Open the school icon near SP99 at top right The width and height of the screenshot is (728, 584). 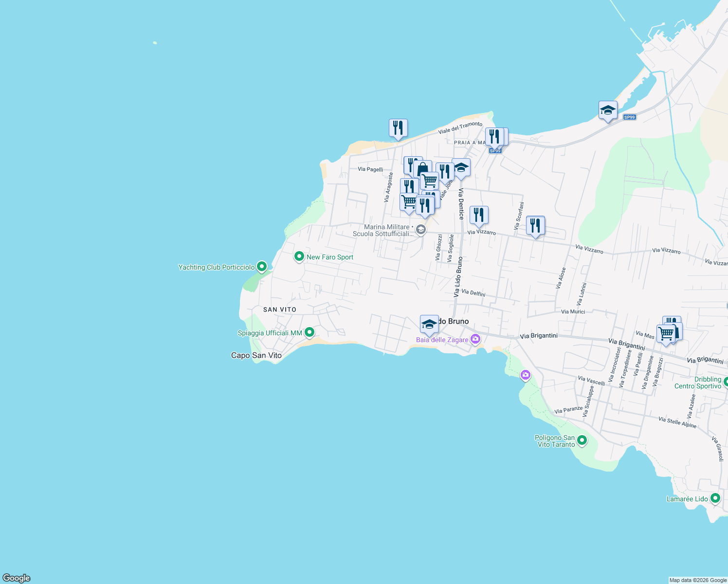(x=607, y=110)
